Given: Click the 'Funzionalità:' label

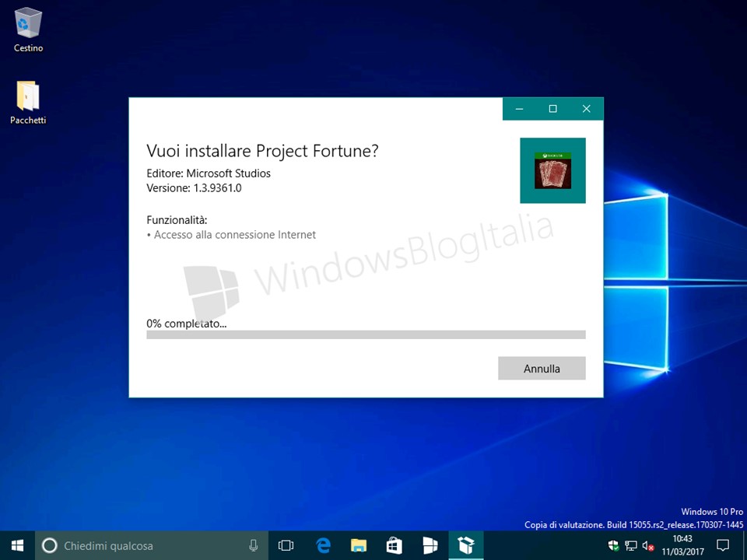Looking at the screenshot, I should 177,220.
